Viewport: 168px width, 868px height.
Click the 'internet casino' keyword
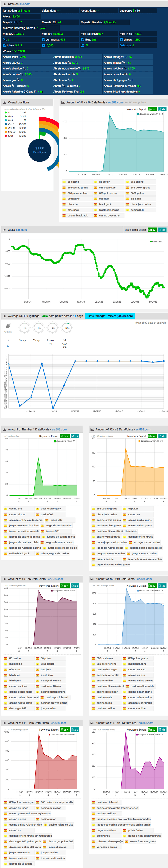[57, 847]
